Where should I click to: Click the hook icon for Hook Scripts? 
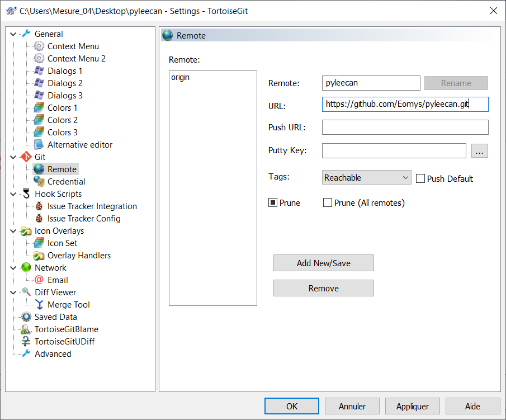[26, 194]
